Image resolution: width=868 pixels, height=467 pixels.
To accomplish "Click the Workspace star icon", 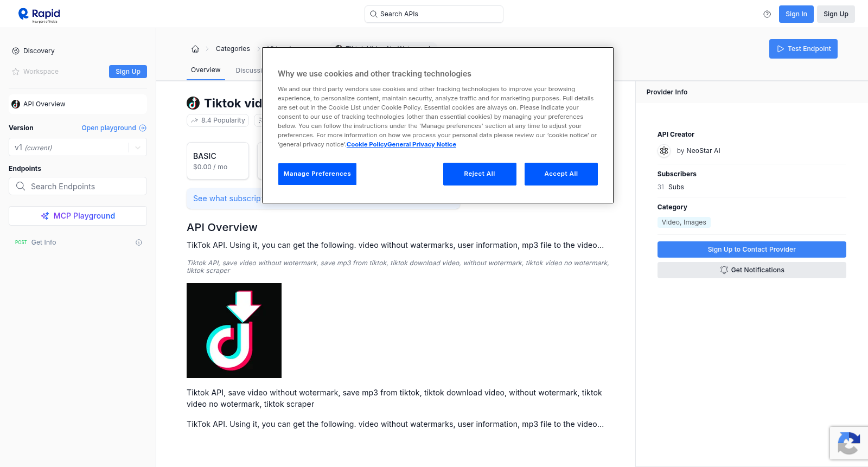I will click(16, 72).
